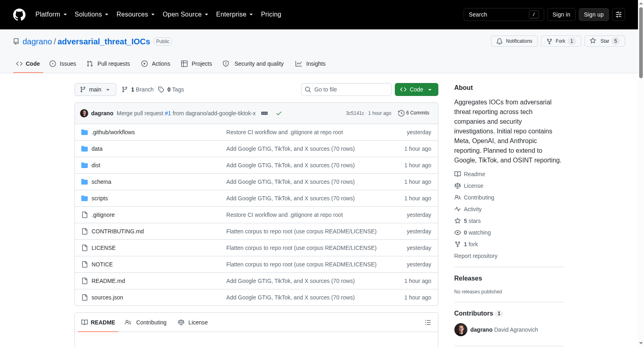Click Sign up

pyautogui.click(x=594, y=15)
